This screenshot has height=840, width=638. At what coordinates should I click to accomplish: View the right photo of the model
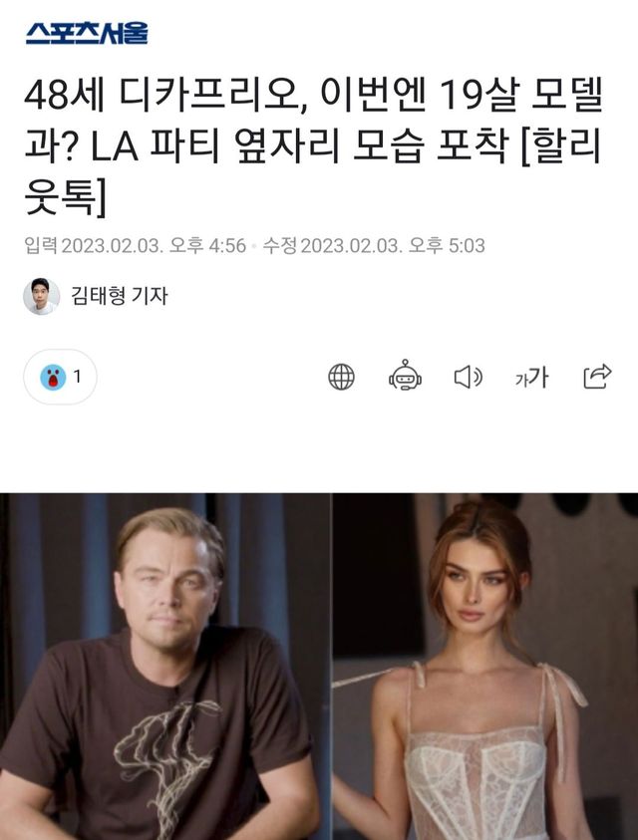(485, 667)
